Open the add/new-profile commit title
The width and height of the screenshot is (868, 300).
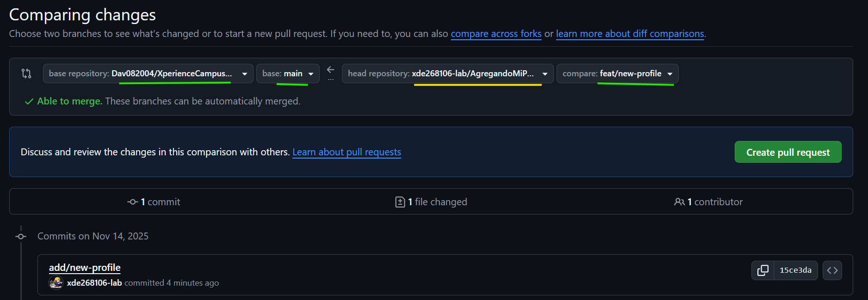coord(85,268)
